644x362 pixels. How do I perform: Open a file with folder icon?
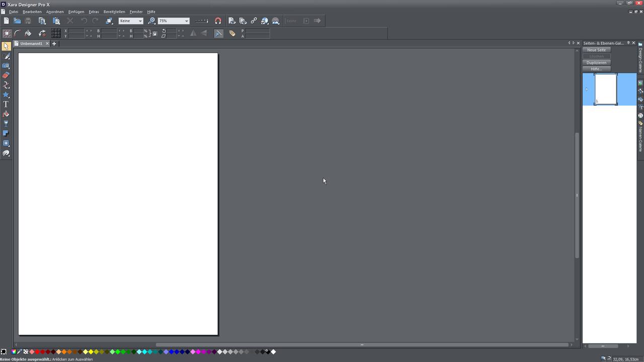pyautogui.click(x=17, y=21)
